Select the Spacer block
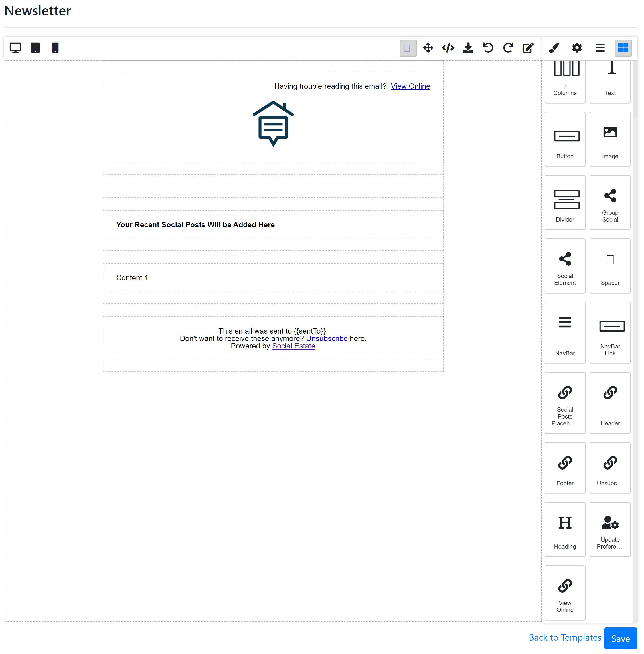Screen dimensions: 644x654 (610, 265)
